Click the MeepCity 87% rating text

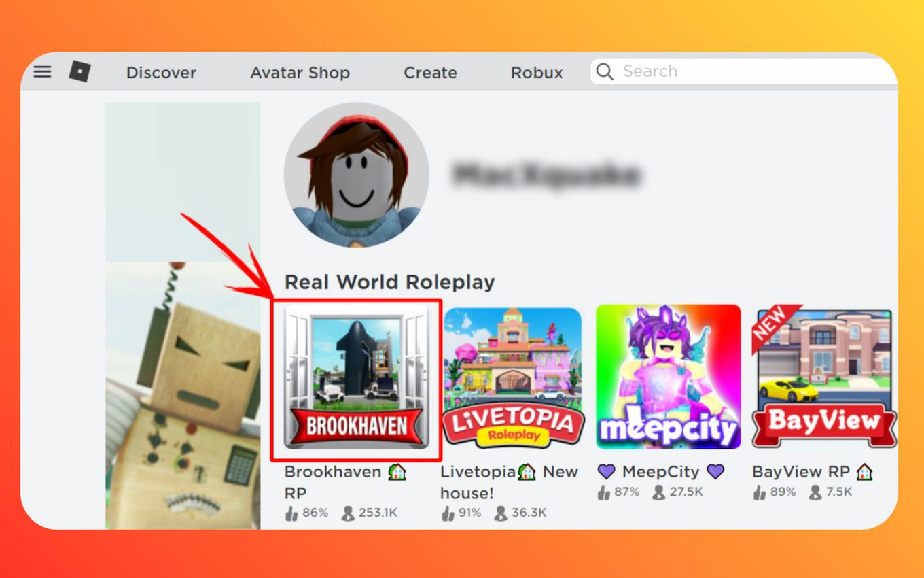626,492
